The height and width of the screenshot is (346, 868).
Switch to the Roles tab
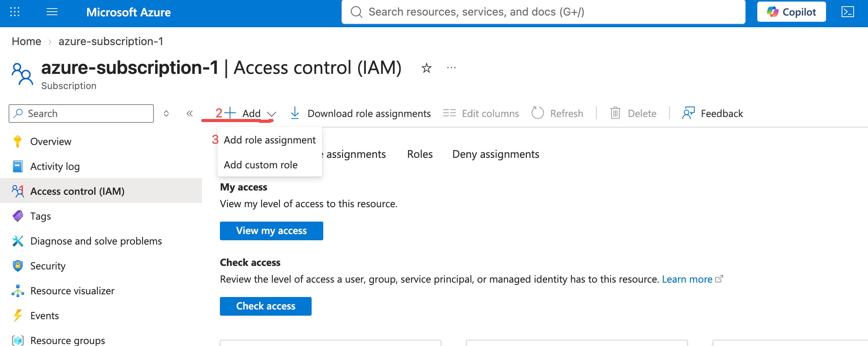pos(420,154)
